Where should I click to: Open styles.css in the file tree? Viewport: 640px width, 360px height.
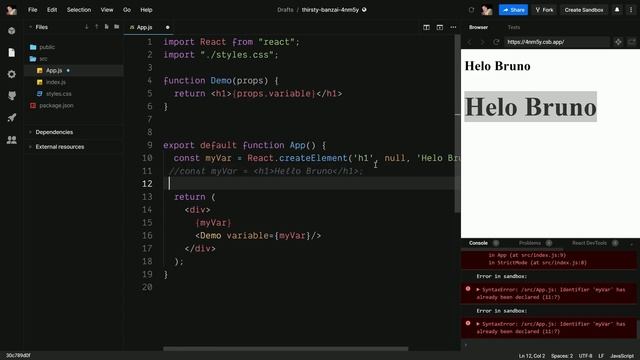(58, 94)
